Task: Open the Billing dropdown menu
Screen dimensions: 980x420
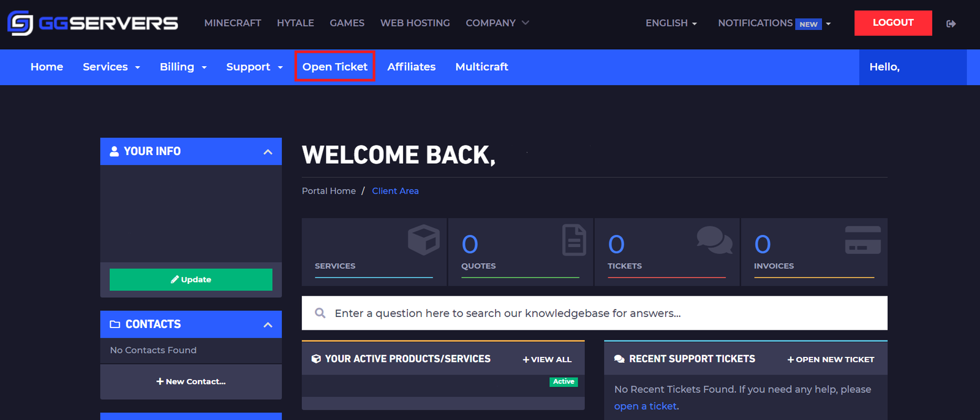Action: tap(183, 67)
